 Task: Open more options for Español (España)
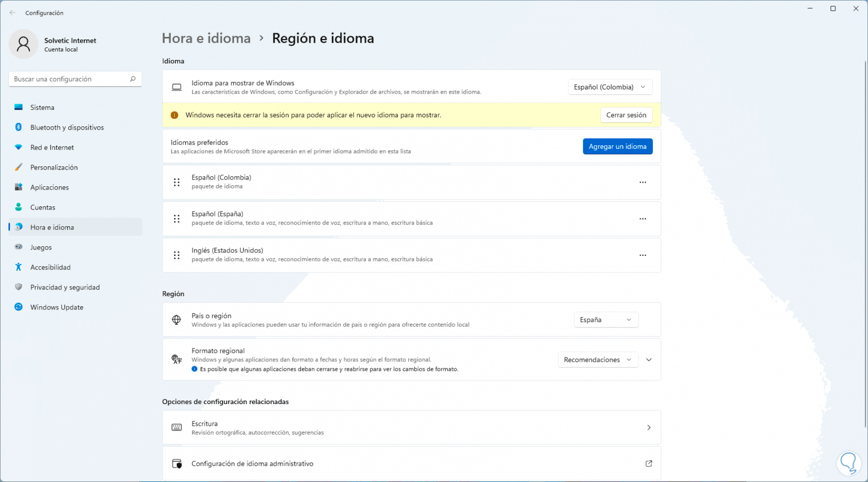pyautogui.click(x=643, y=218)
